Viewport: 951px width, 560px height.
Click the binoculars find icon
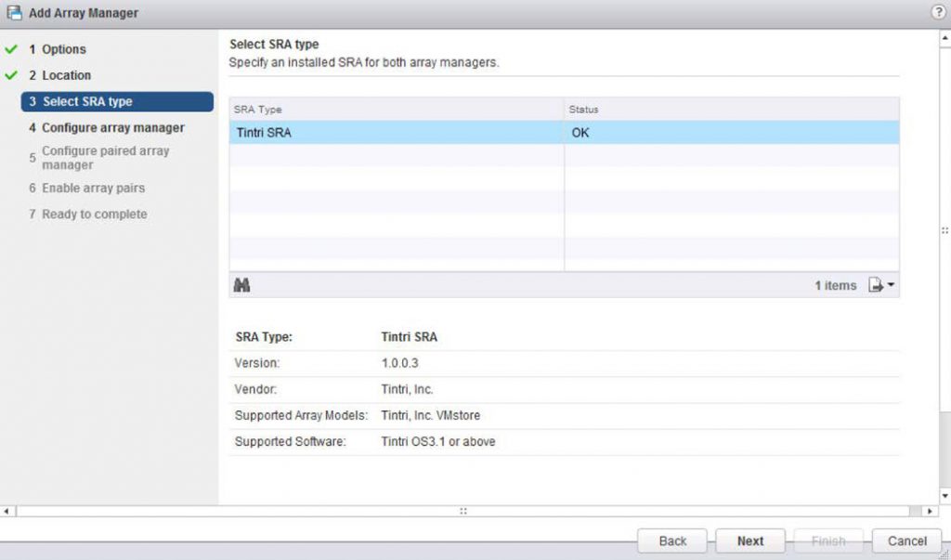[241, 285]
